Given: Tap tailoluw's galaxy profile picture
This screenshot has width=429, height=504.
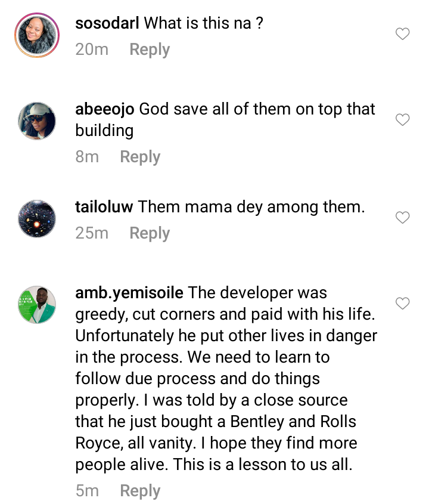Looking at the screenshot, I should [37, 219].
